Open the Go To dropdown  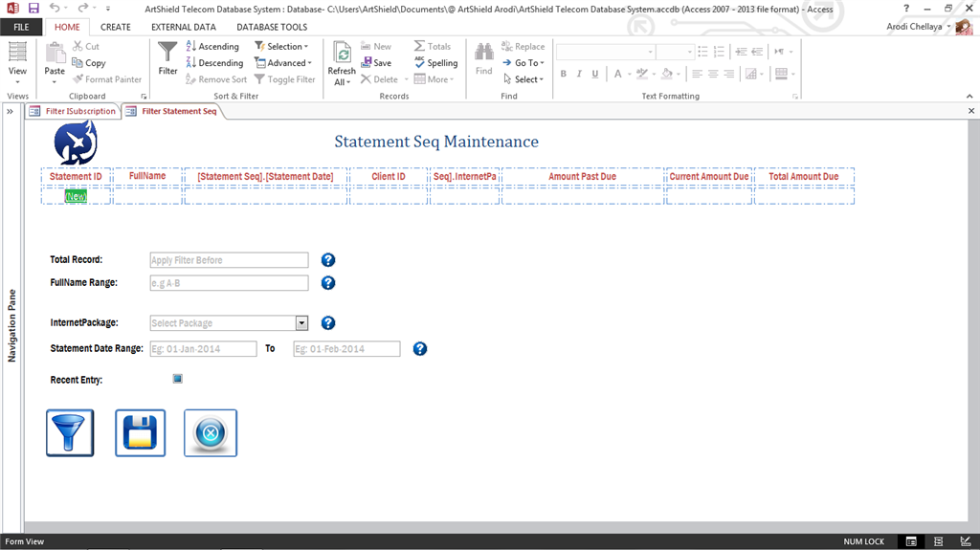[x=523, y=62]
